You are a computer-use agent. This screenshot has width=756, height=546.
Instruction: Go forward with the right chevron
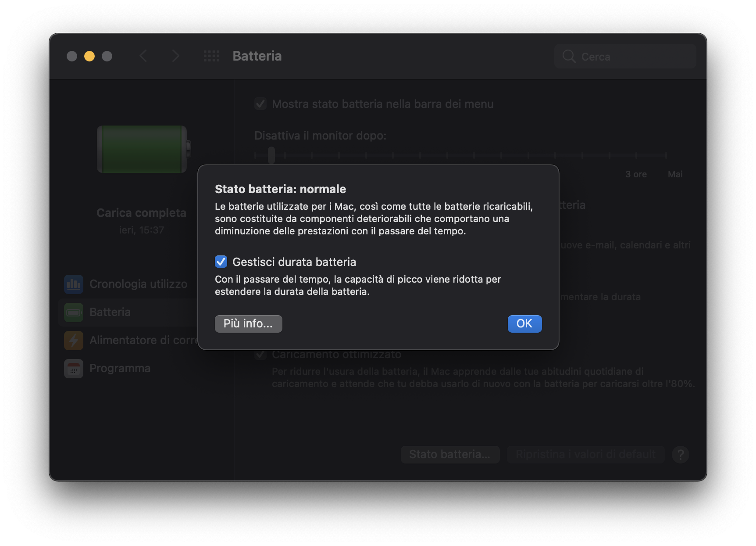pos(175,56)
